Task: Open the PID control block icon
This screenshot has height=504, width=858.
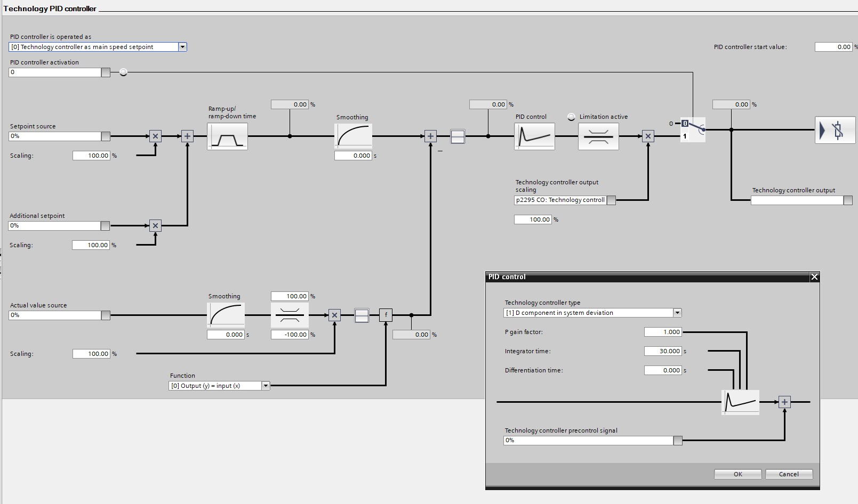Action: pyautogui.click(x=534, y=136)
